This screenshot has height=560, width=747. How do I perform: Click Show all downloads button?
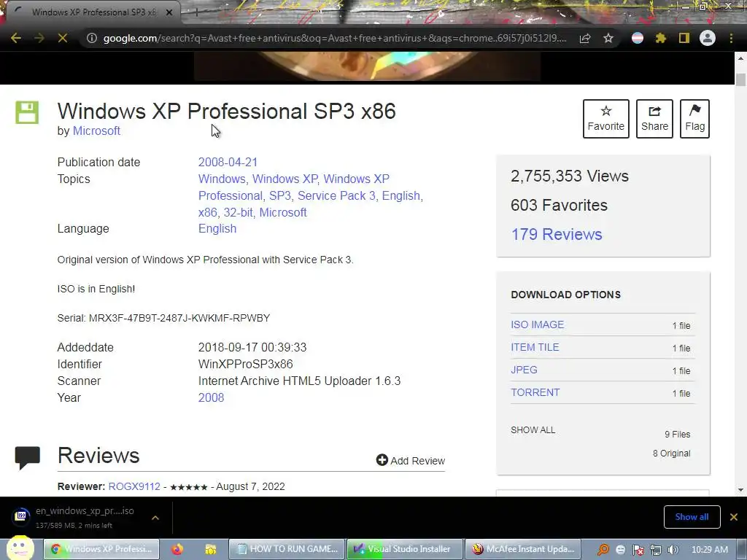692,517
